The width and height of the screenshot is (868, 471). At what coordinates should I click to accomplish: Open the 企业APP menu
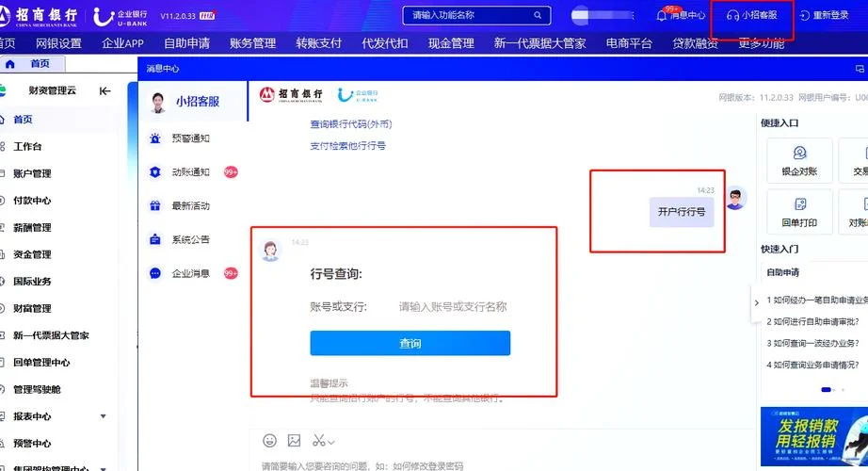click(x=123, y=43)
